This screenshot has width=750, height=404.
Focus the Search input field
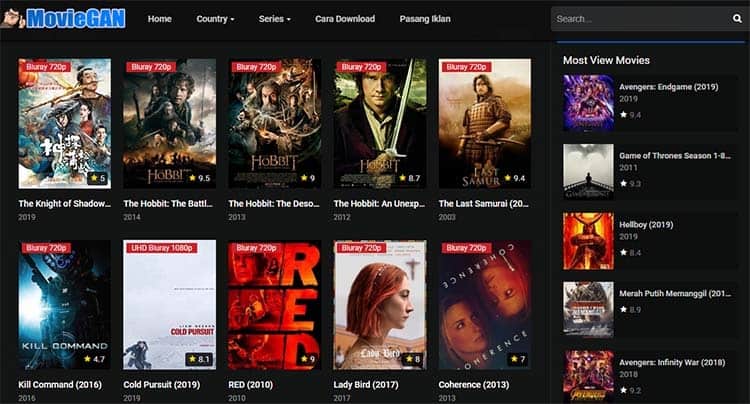click(x=641, y=19)
